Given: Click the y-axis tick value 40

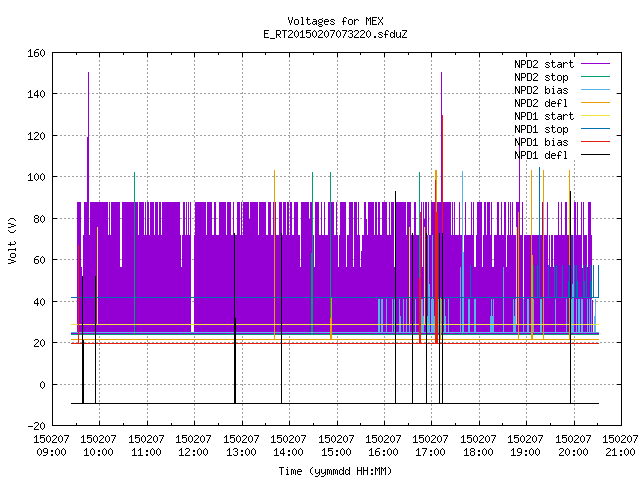Looking at the screenshot, I should click(39, 302).
